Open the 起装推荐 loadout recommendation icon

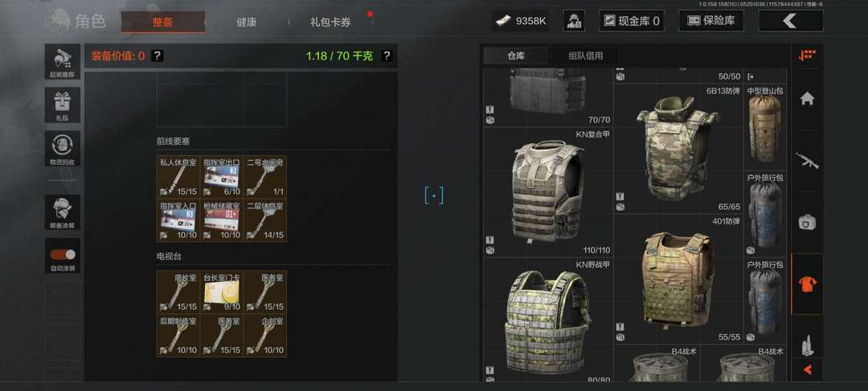tap(63, 62)
